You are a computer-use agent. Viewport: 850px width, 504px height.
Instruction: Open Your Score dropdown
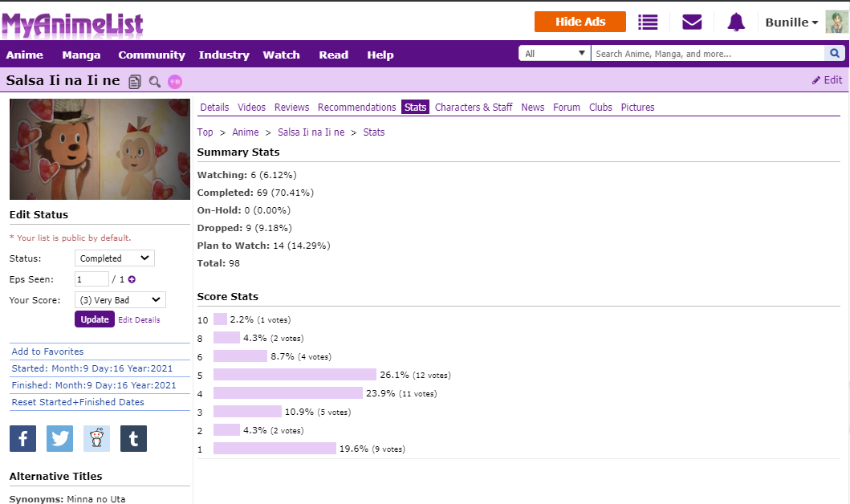[x=120, y=300]
